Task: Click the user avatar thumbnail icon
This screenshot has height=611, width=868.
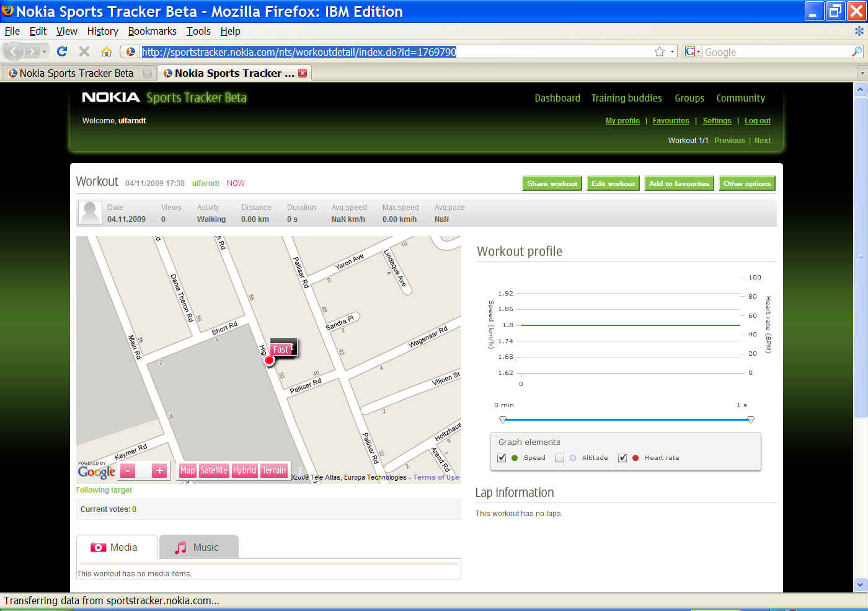Action: [x=90, y=213]
